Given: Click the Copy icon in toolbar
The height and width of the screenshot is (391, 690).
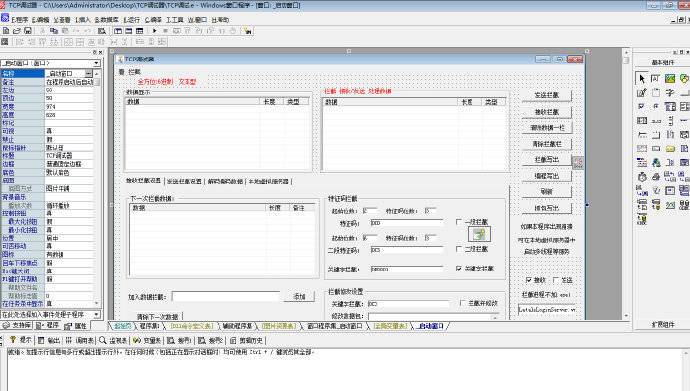Looking at the screenshot, I should click(54, 31).
